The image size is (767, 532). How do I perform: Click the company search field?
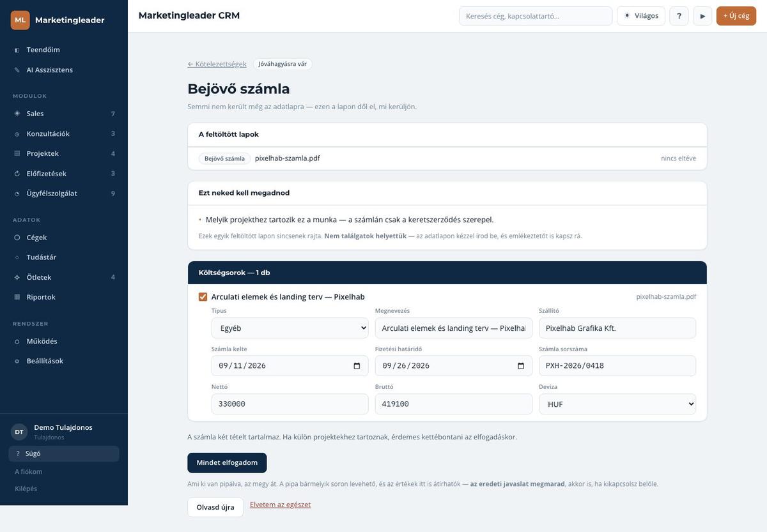pos(536,16)
